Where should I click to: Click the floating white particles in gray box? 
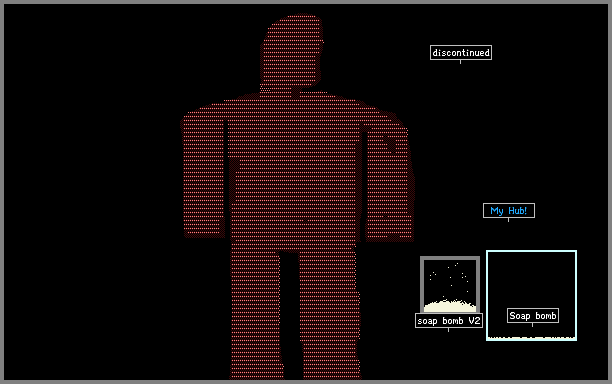click(450, 277)
